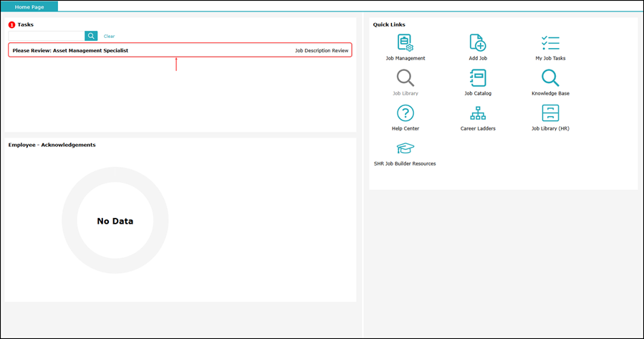Open the Career Ladders hierarchy icon
This screenshot has width=644, height=339.
click(x=478, y=113)
